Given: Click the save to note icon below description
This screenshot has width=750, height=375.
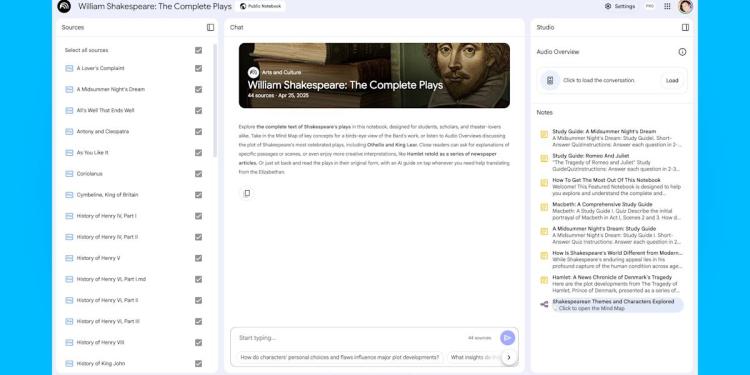Looking at the screenshot, I should point(247,193).
